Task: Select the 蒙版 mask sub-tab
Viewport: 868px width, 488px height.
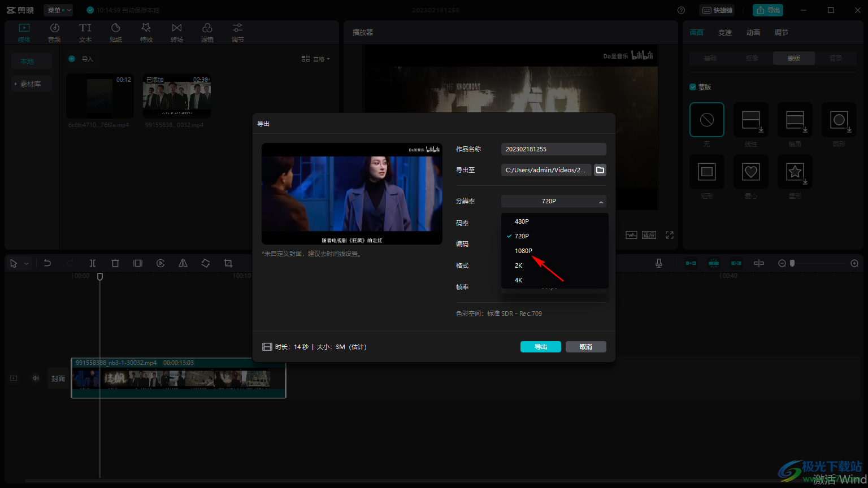Action: (794, 58)
